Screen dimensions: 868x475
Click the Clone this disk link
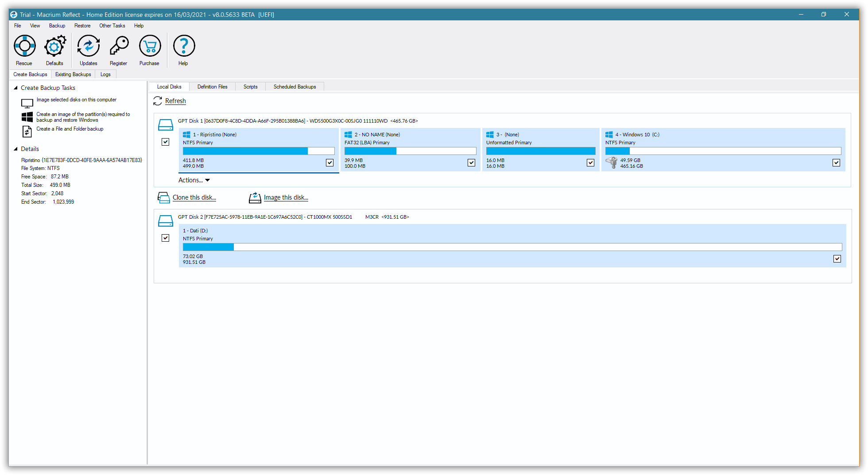point(194,197)
